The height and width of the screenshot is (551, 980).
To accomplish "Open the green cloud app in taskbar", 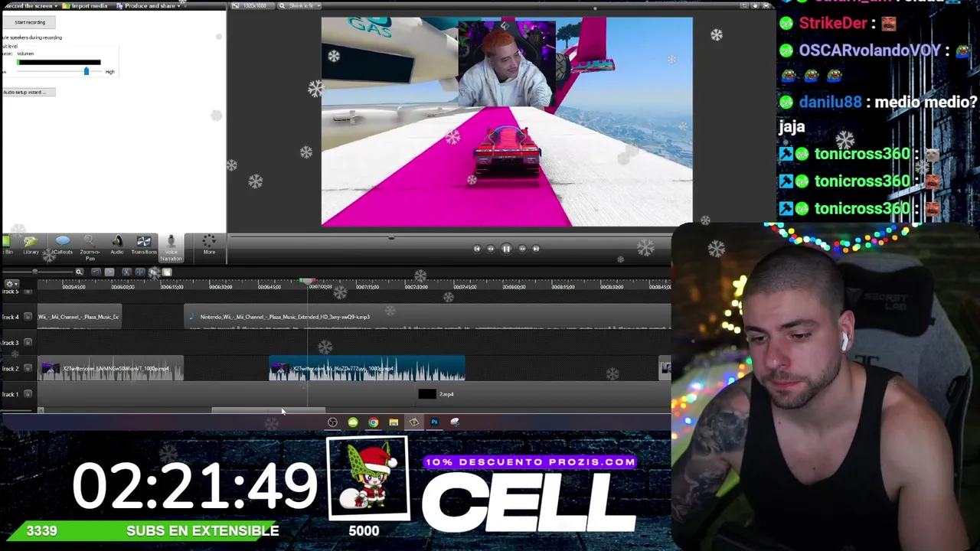I will 353,422.
